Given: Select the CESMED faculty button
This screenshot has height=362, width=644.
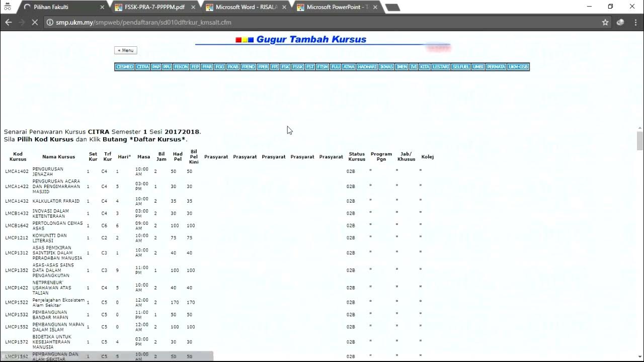Looking at the screenshot, I should pyautogui.click(x=125, y=67).
